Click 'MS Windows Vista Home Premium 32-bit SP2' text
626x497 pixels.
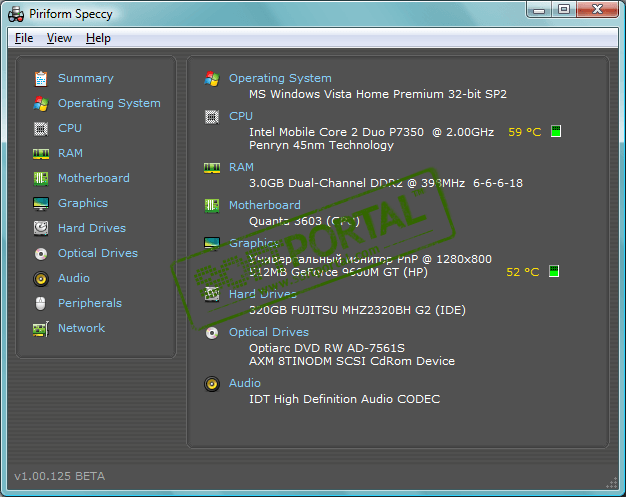point(378,94)
